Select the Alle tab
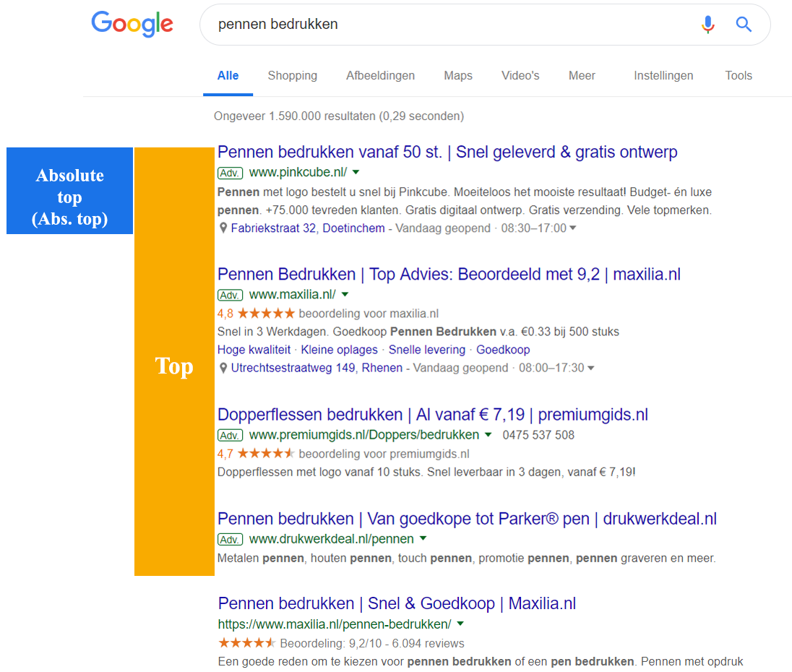 click(228, 76)
